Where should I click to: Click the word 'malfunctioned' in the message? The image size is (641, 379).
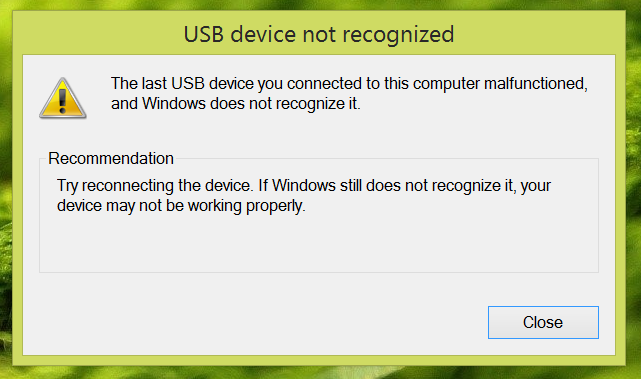pyautogui.click(x=536, y=84)
